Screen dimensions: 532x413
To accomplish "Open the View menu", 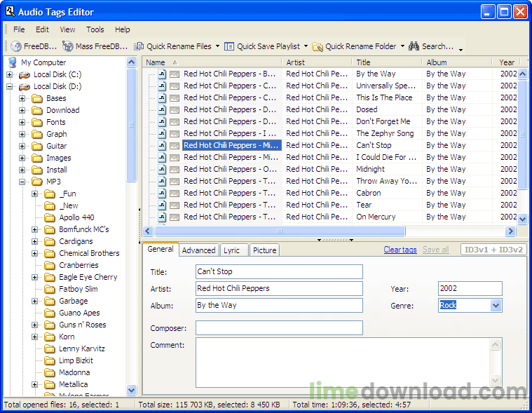I will point(67,29).
